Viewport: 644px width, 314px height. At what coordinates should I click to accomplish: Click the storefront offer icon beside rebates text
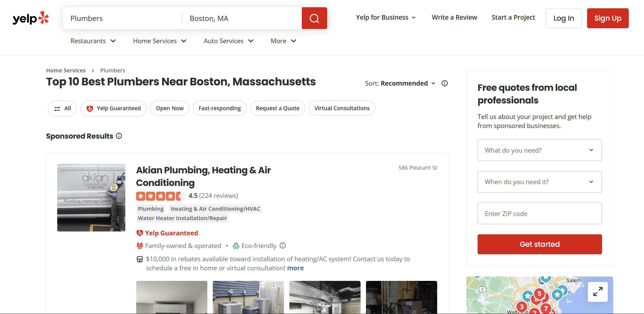[x=140, y=259]
